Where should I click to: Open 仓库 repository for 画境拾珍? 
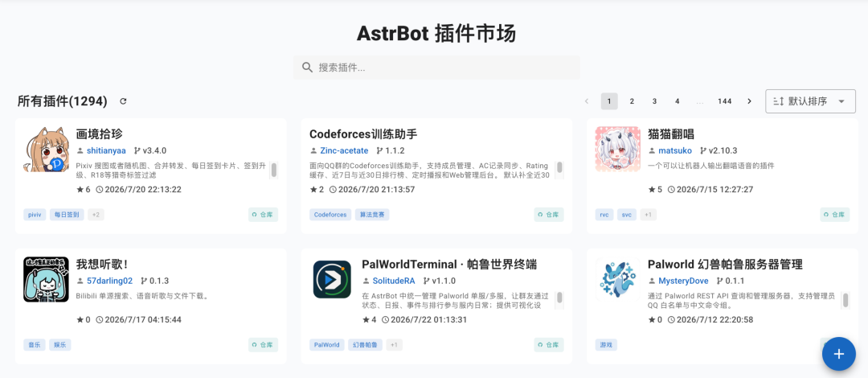[263, 215]
